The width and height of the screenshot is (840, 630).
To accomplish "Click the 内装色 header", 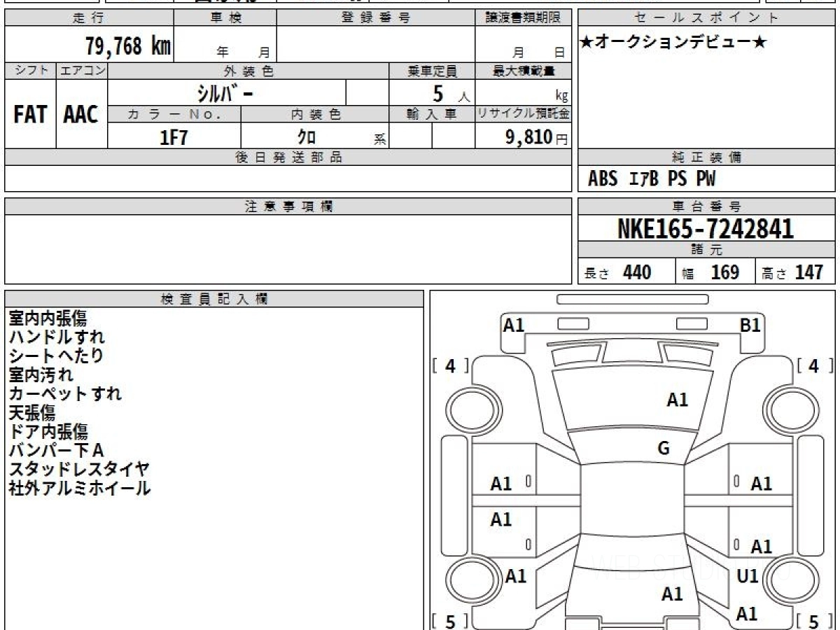I will (315, 114).
